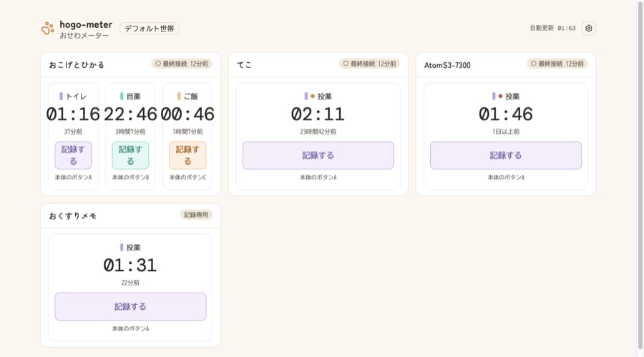Click the connection circle icon on the おこげとひかる card
The image size is (644, 357).
tap(158, 64)
